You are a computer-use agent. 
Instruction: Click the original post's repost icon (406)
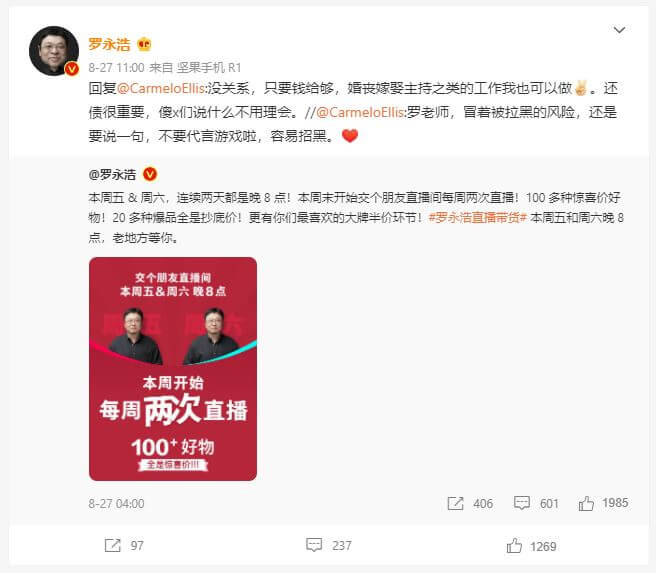coord(455,503)
